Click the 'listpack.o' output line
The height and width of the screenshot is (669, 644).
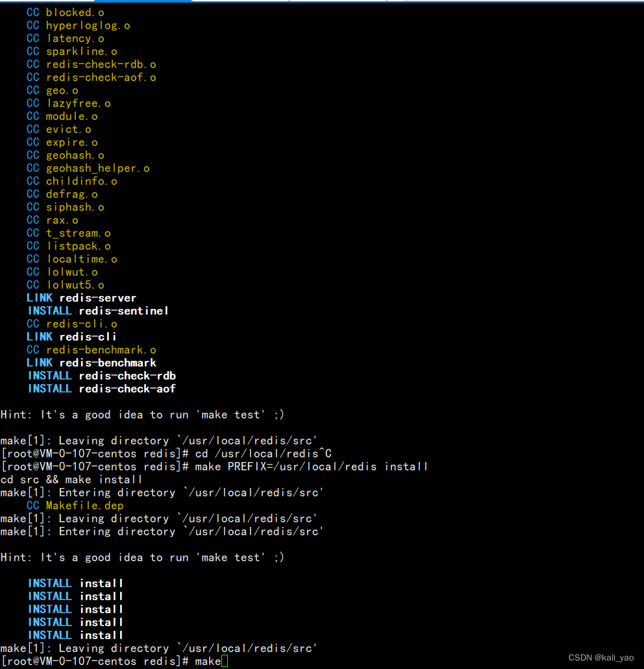69,246
